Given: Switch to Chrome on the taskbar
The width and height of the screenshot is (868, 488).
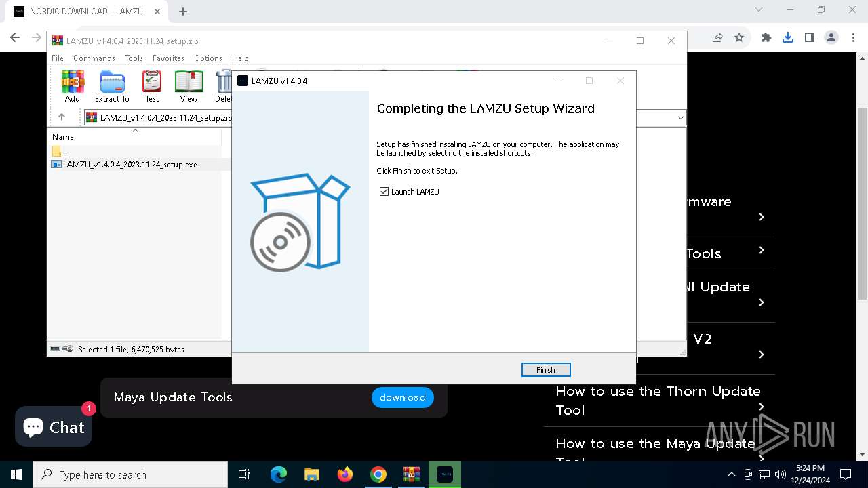Looking at the screenshot, I should [x=378, y=474].
